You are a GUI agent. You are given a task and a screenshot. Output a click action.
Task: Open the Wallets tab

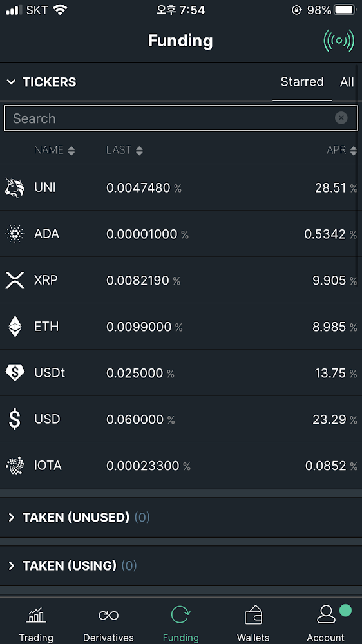click(x=253, y=623)
